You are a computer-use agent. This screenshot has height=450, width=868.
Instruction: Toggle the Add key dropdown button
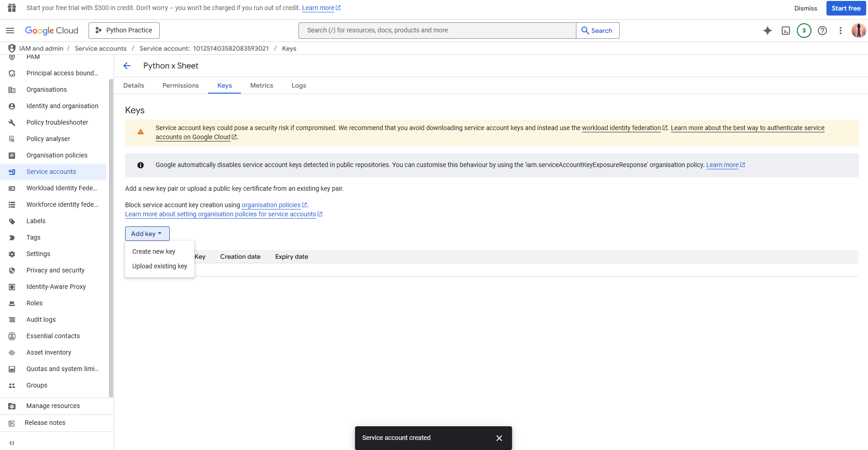pos(147,234)
